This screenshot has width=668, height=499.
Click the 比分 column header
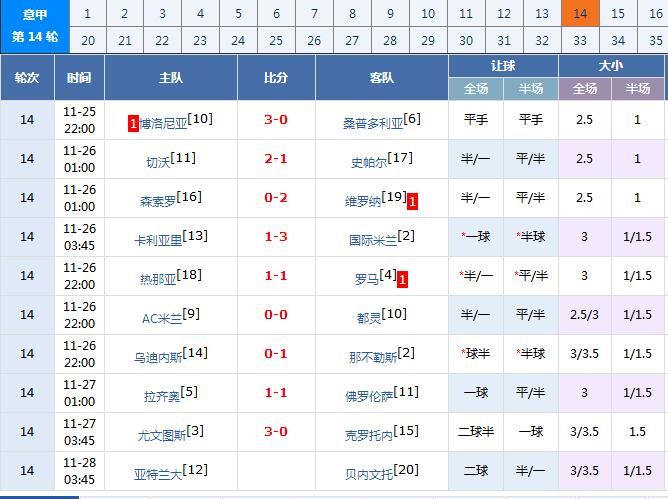tap(276, 78)
